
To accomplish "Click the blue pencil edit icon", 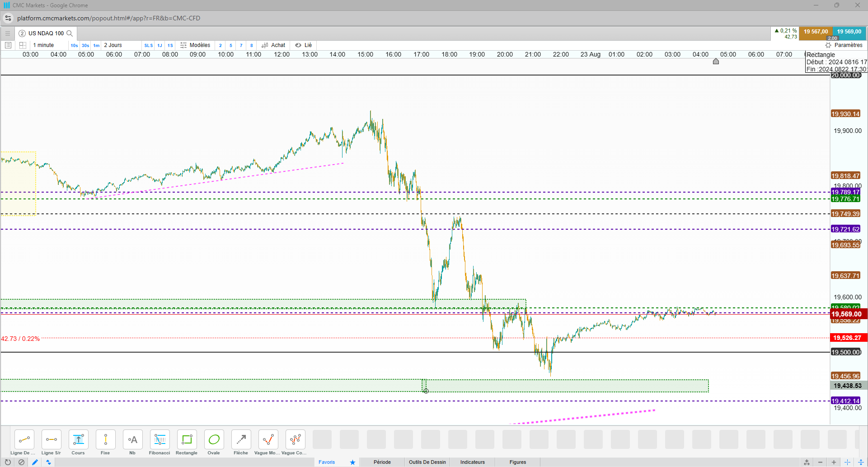I will 35,462.
